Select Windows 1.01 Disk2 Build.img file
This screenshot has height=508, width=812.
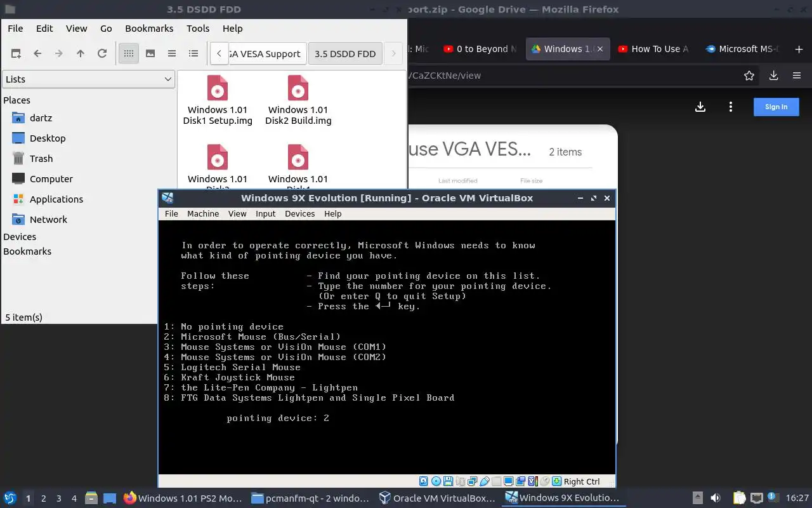coord(298,100)
